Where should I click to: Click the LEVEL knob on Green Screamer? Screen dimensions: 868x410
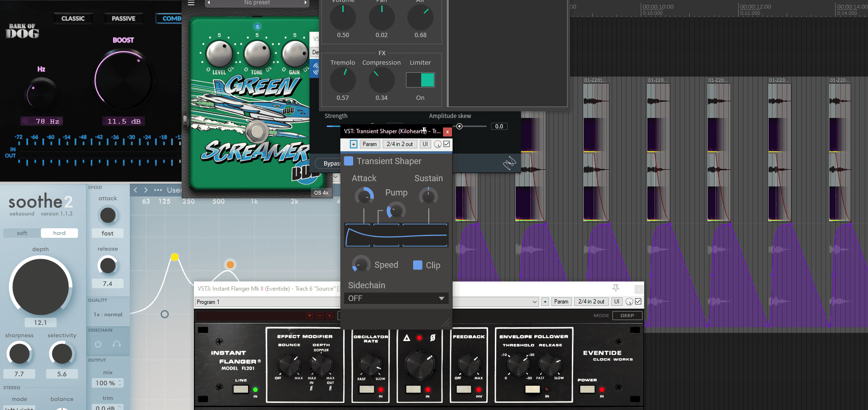(x=219, y=54)
